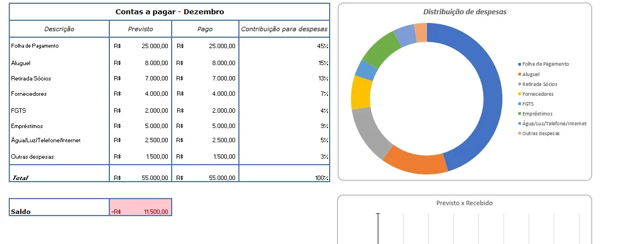The height and width of the screenshot is (244, 644).
Task: Select the Previsto value for Outras despesas
Action: pos(140,156)
